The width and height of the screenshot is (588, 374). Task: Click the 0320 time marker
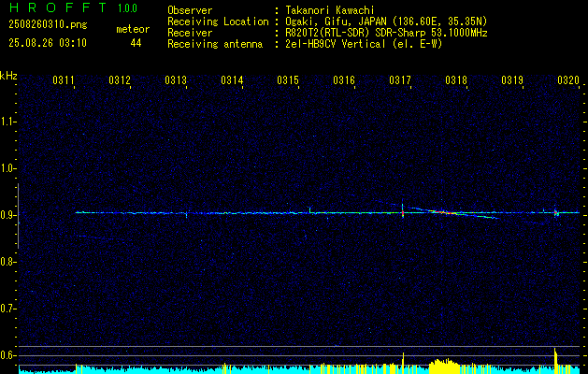point(568,80)
